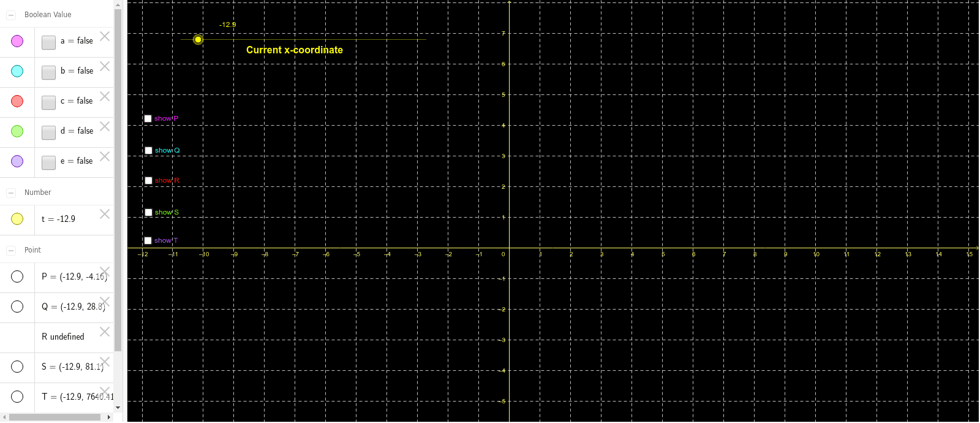Delete point P row with X
Image resolution: width=980 pixels, height=423 pixels.
tap(105, 272)
